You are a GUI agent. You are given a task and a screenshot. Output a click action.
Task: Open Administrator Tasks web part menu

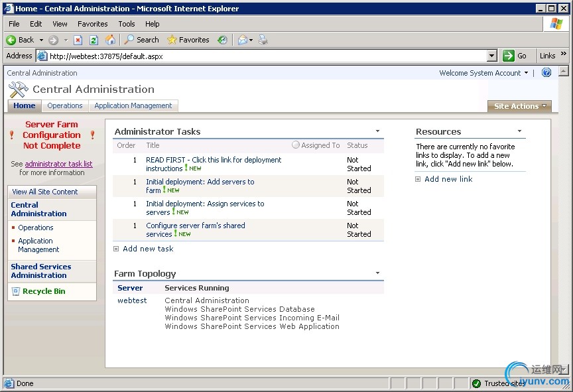(377, 131)
